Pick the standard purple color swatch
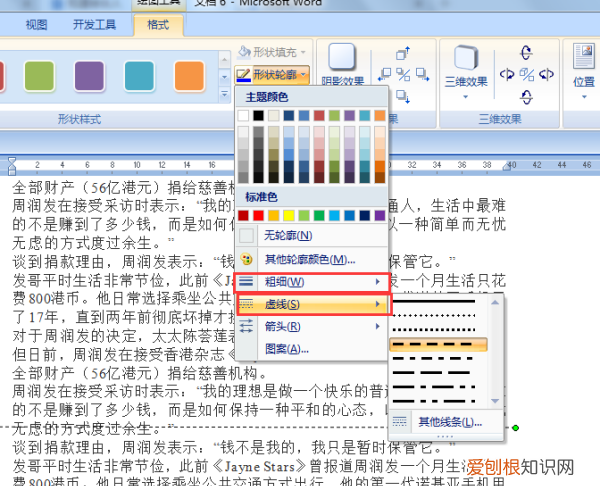The width and height of the screenshot is (600, 486). click(x=380, y=215)
